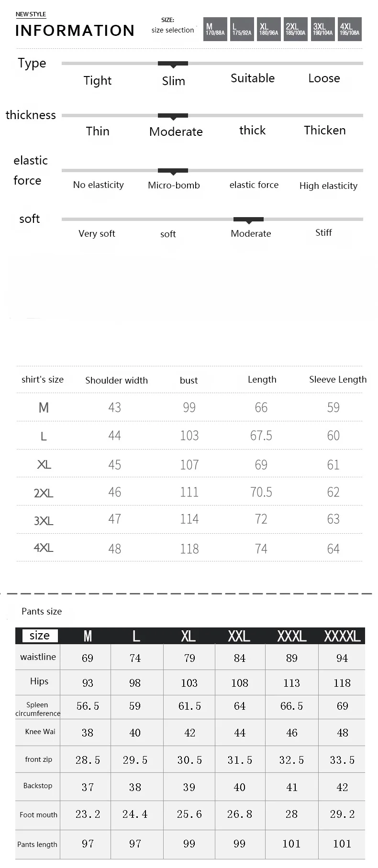Viewport: 378px width, 868px height.
Task: Select the High elasticity label
Action: 328,186
